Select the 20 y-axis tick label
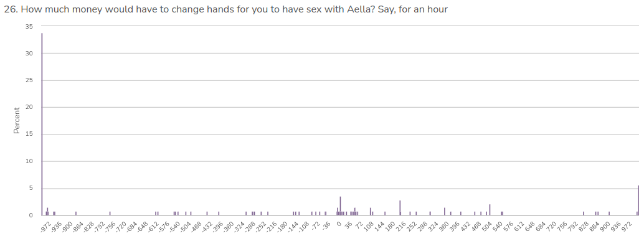 [x=29, y=107]
